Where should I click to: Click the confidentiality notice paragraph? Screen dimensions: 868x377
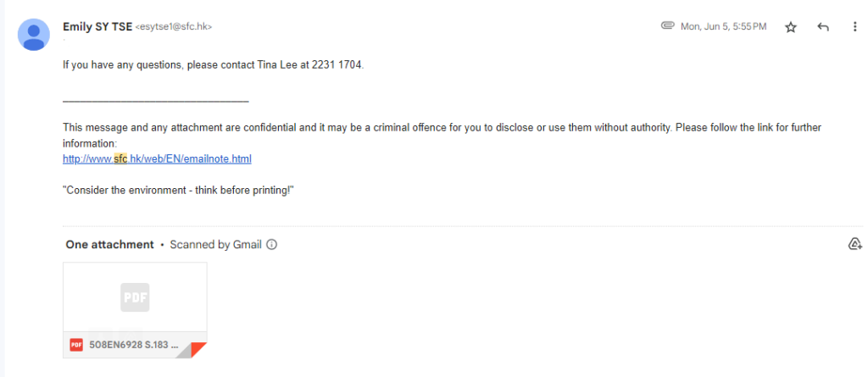point(424,128)
